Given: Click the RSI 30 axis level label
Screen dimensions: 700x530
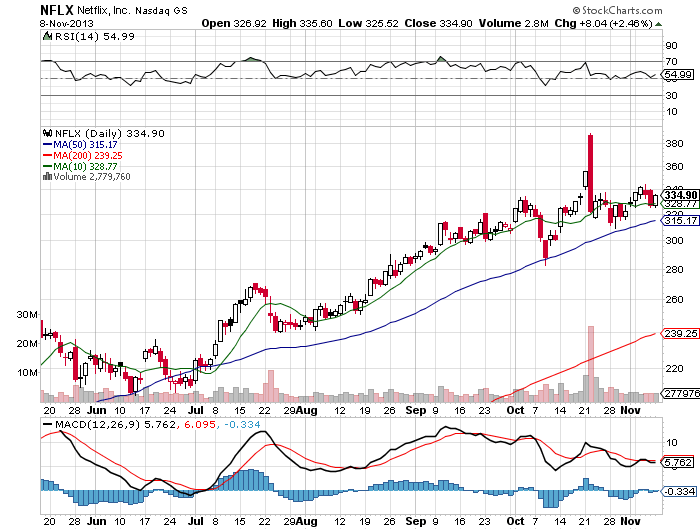Looking at the screenshot, I should 671,96.
